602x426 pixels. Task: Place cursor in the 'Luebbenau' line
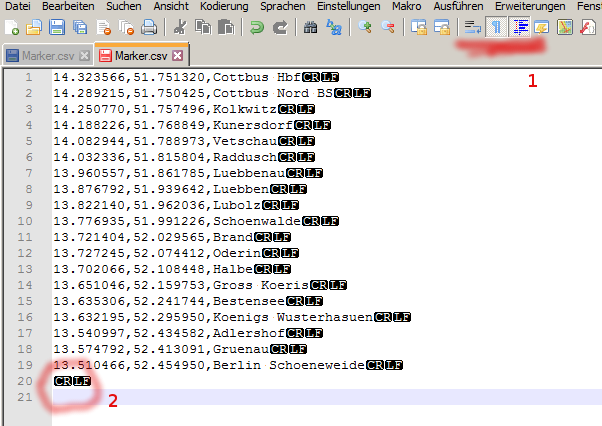(x=188, y=173)
